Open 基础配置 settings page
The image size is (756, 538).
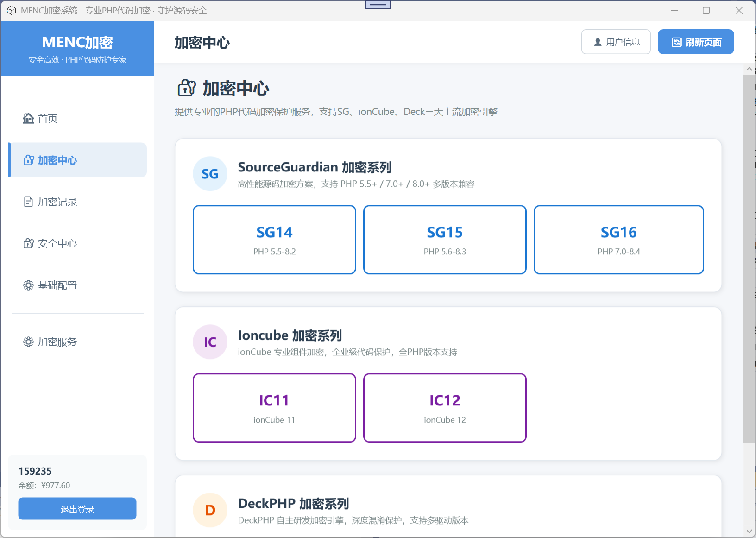77,285
